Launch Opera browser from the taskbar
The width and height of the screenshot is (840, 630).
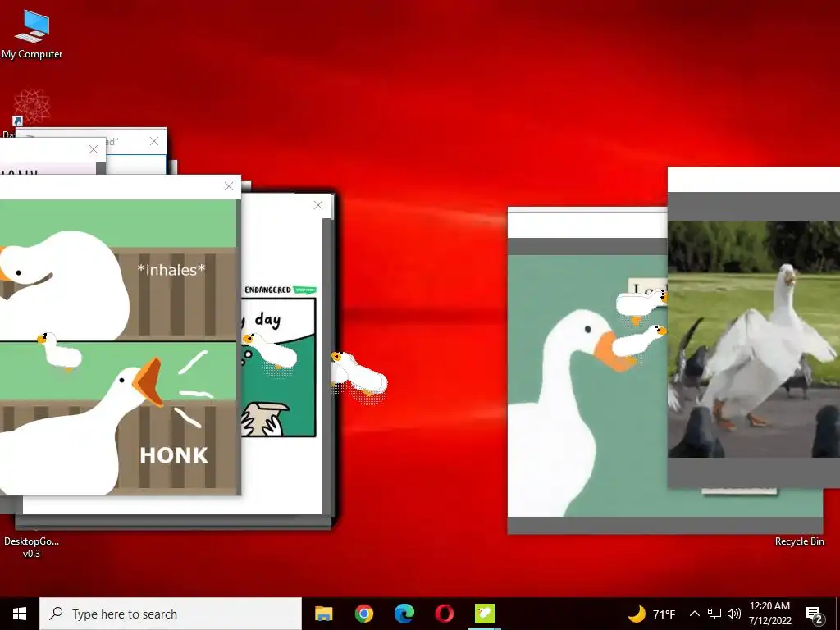[x=444, y=614]
